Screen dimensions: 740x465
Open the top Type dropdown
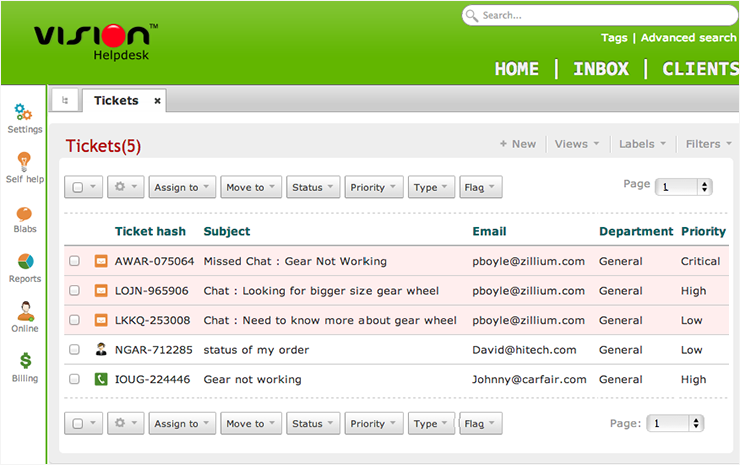point(431,187)
